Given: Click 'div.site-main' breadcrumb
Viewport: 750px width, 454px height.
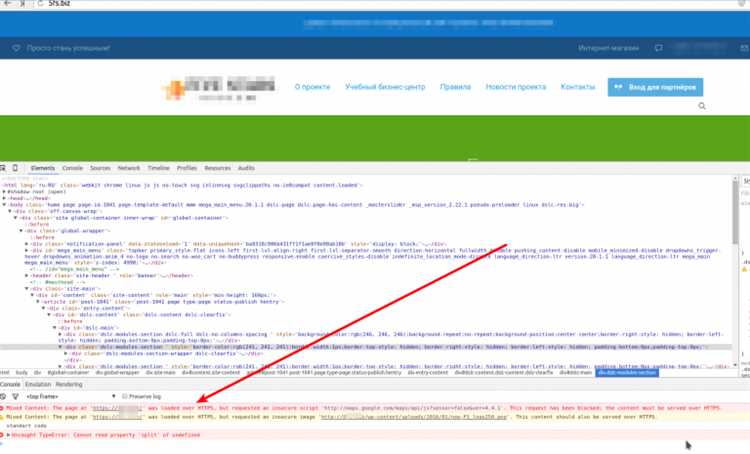Looking at the screenshot, I should click(161, 373).
